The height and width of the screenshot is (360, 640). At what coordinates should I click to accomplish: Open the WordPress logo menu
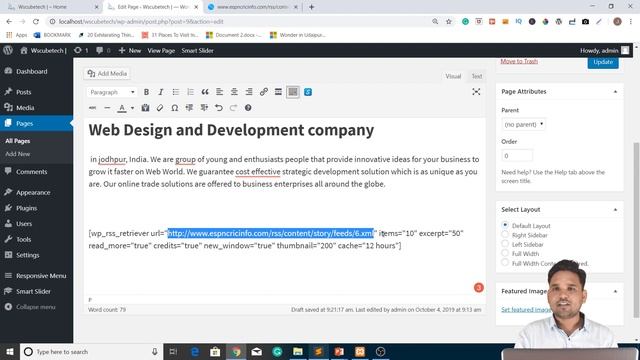pyautogui.click(x=8, y=51)
